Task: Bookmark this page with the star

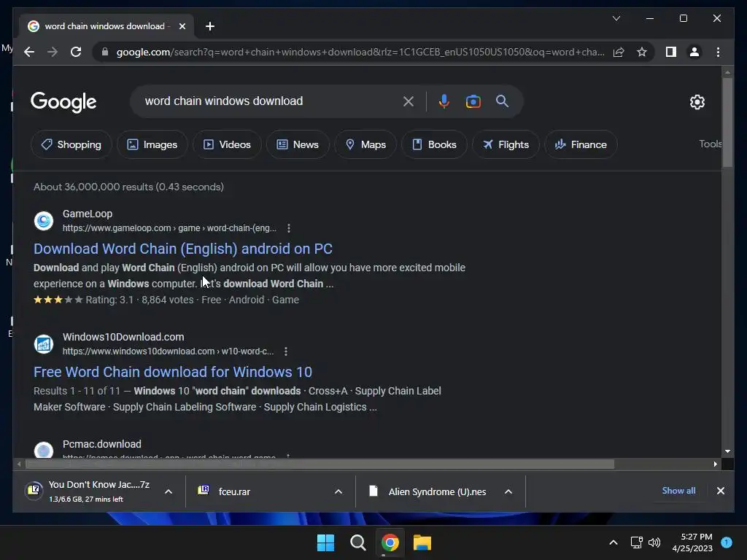Action: point(642,52)
